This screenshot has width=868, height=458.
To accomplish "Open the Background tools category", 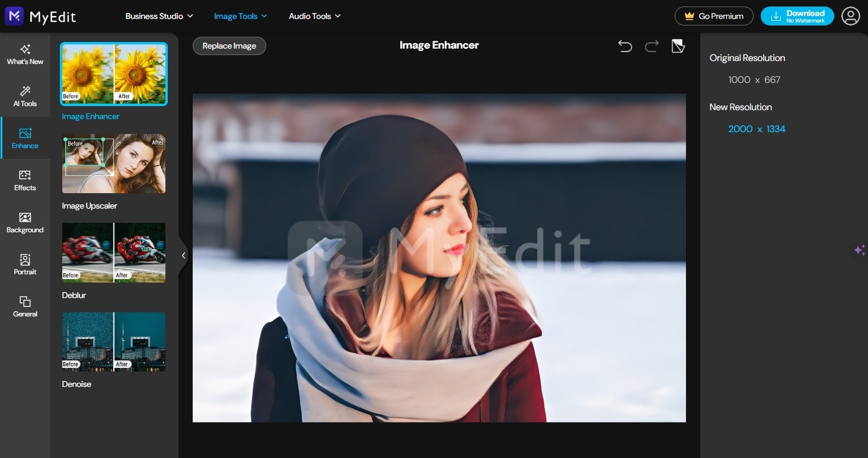I will point(25,222).
